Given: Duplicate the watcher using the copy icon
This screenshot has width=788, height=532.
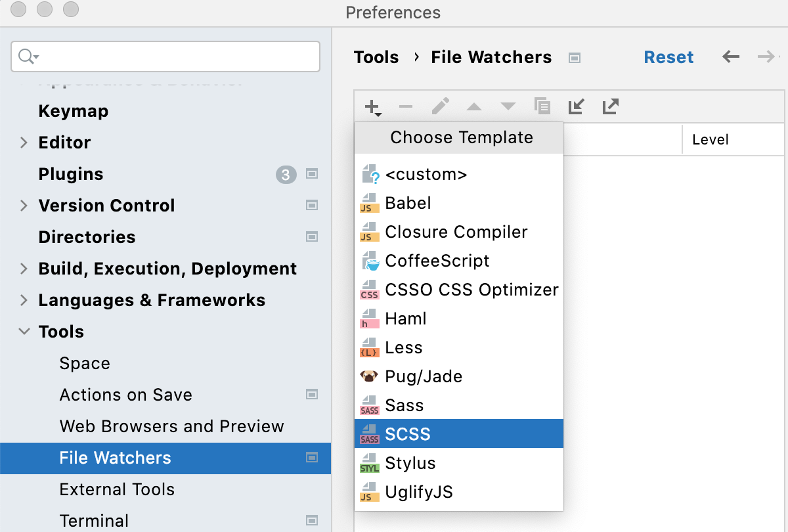Looking at the screenshot, I should (x=542, y=106).
